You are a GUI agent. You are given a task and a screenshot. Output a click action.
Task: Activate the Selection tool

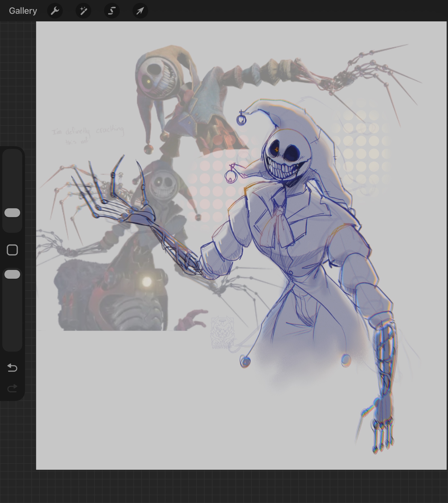(112, 11)
